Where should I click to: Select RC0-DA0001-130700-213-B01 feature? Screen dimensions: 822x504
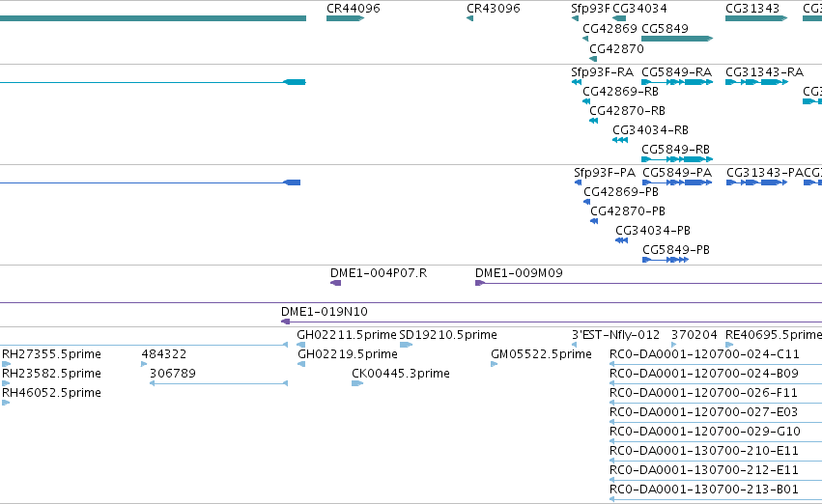point(716,499)
